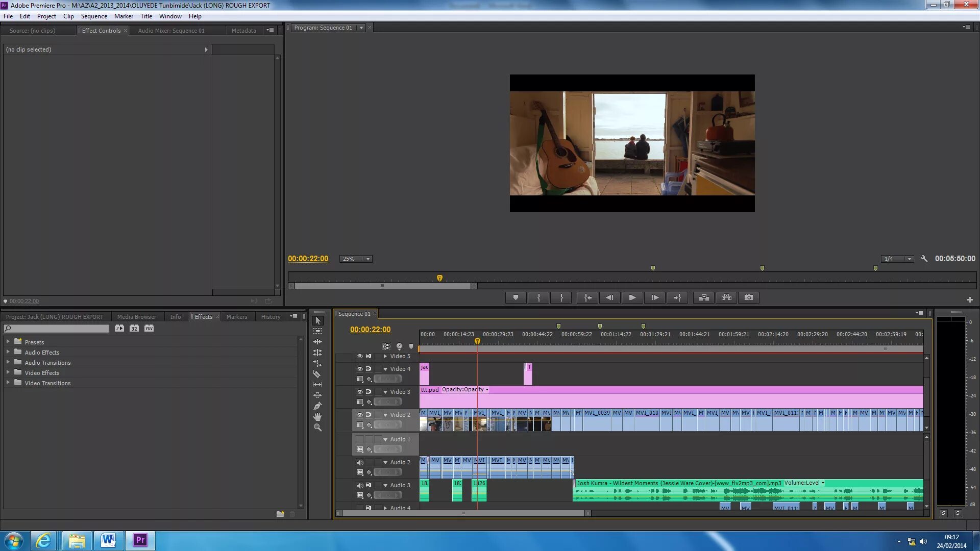The image size is (980, 551).
Task: Select the Pen tool
Action: [x=317, y=406]
